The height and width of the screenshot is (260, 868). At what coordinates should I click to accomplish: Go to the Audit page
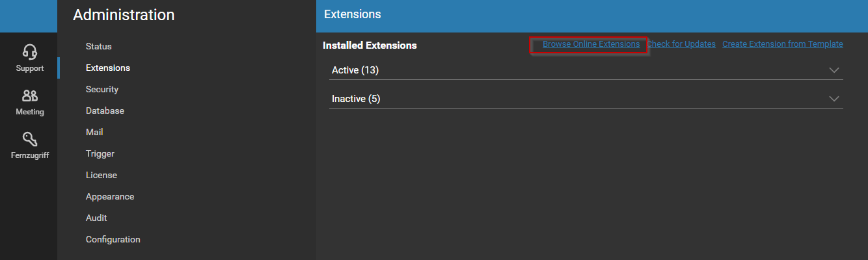point(96,218)
